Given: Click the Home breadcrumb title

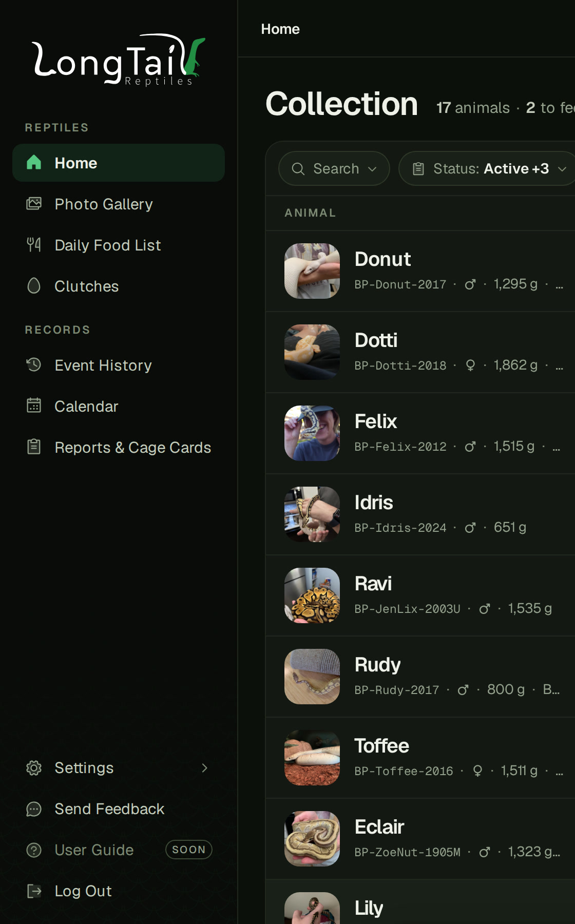Looking at the screenshot, I should (280, 29).
